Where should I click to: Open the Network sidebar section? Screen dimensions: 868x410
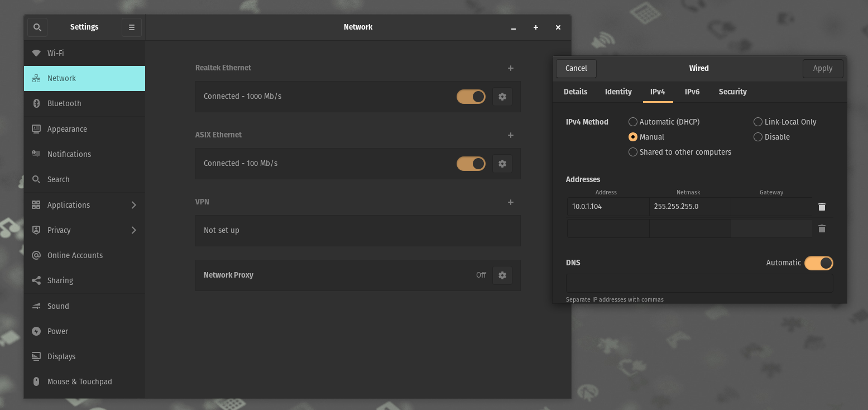click(84, 78)
